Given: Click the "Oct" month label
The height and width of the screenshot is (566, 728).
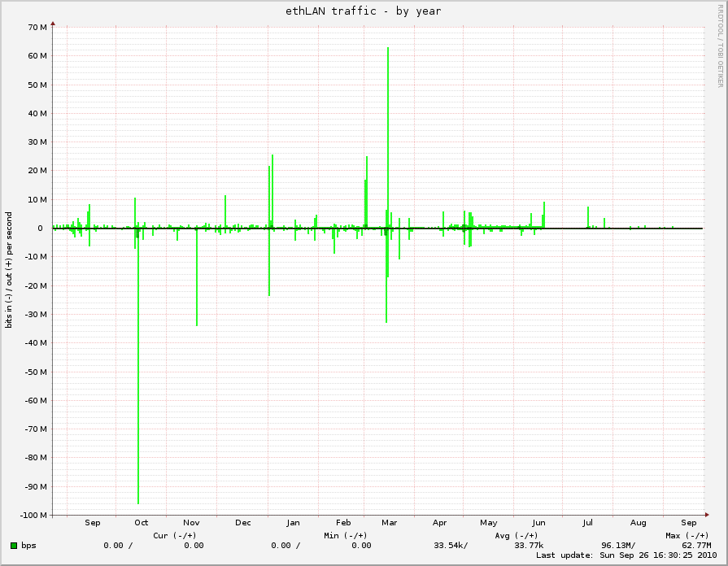Looking at the screenshot, I should coord(142,523).
